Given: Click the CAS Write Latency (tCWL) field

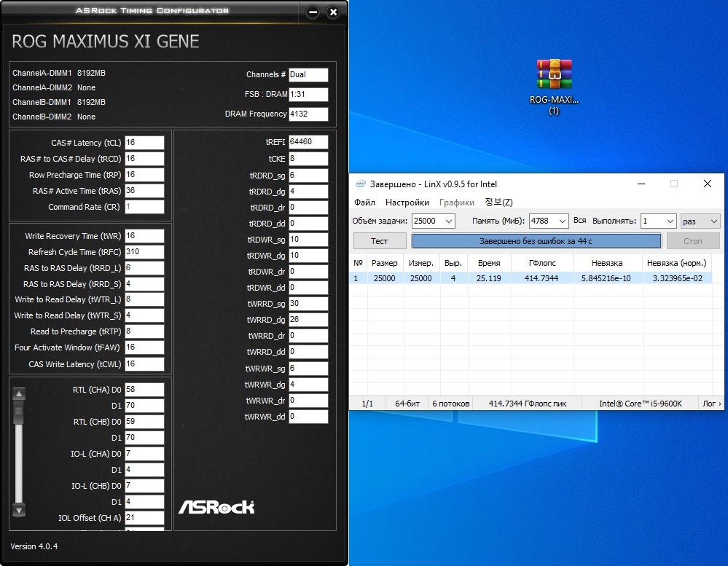Looking at the screenshot, I should coord(144,364).
